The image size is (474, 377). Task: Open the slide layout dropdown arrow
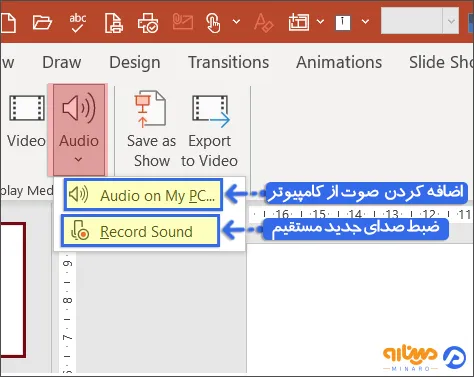point(320,22)
